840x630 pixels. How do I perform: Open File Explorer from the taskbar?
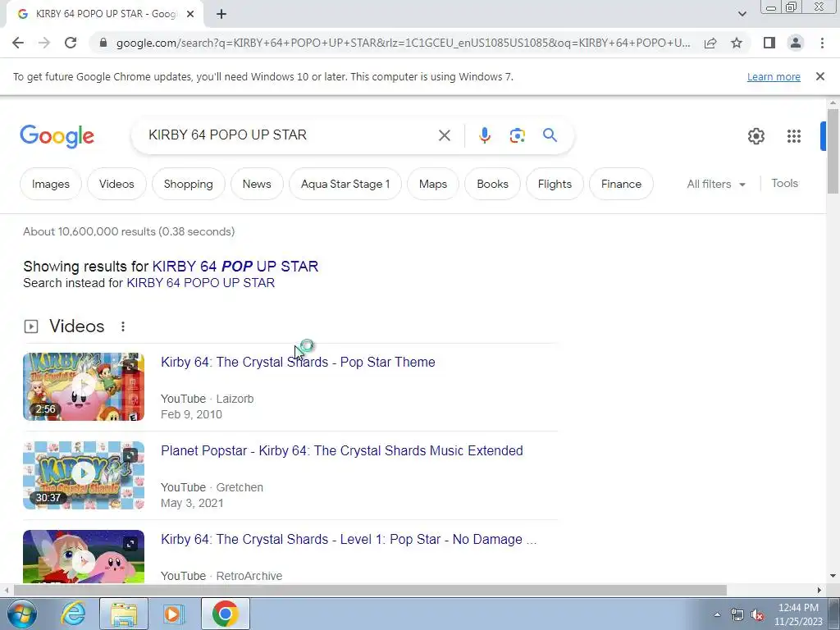pos(124,614)
